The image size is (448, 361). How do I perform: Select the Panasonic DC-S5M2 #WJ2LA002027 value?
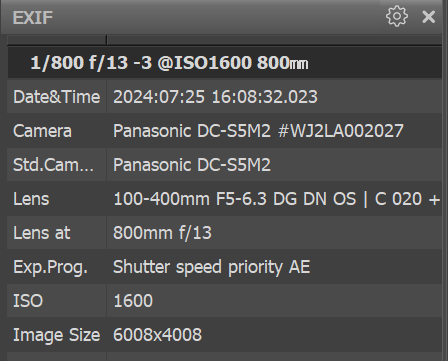pyautogui.click(x=258, y=131)
